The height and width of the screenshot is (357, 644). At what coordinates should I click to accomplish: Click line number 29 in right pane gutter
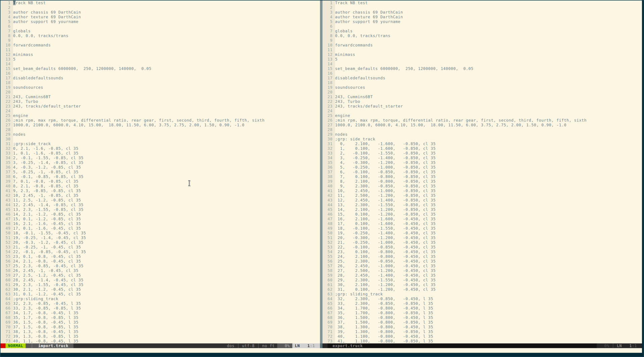(330, 135)
